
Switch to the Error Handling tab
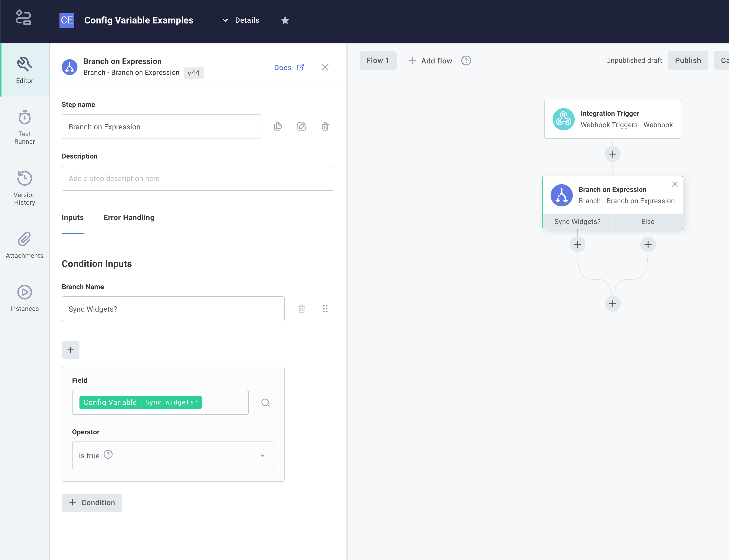click(x=129, y=218)
